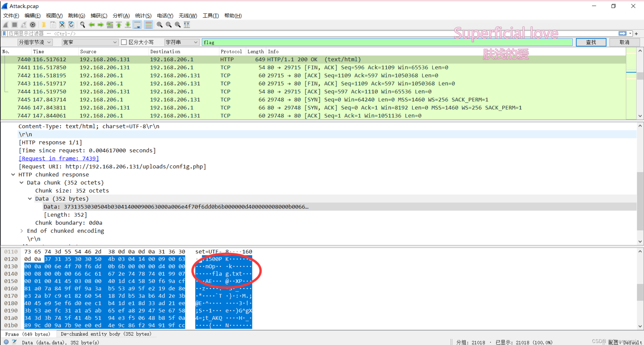Click the save capture file icon
This screenshot has width=644, height=345.
[x=53, y=25]
